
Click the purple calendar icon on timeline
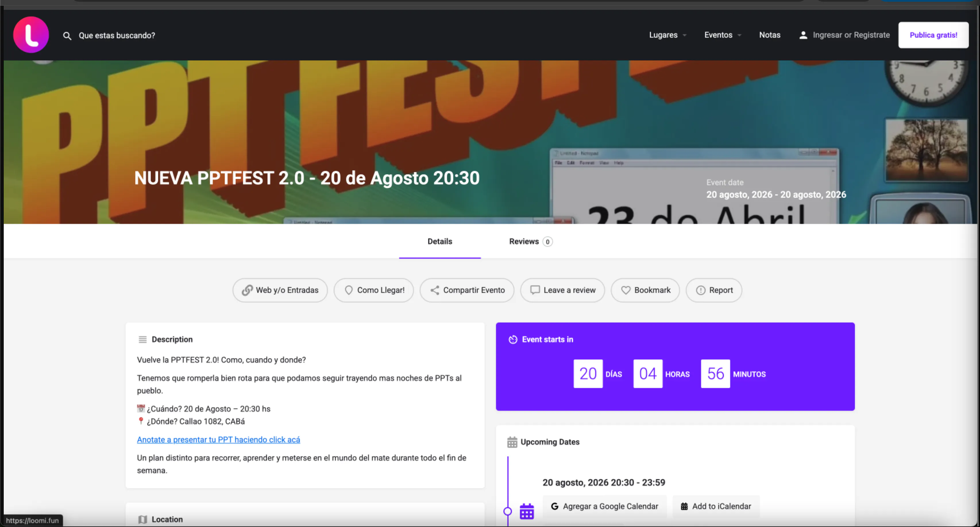coord(527,511)
